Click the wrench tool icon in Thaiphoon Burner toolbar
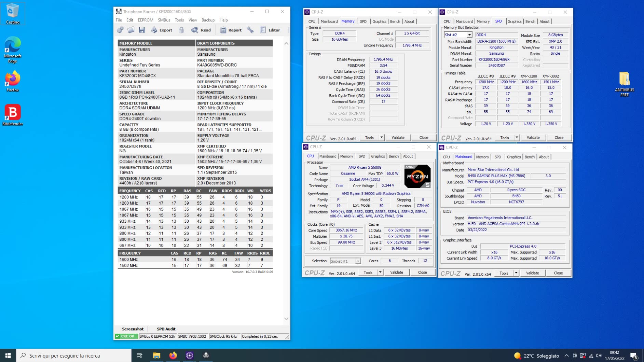This screenshot has height=362, width=644. pos(250,30)
